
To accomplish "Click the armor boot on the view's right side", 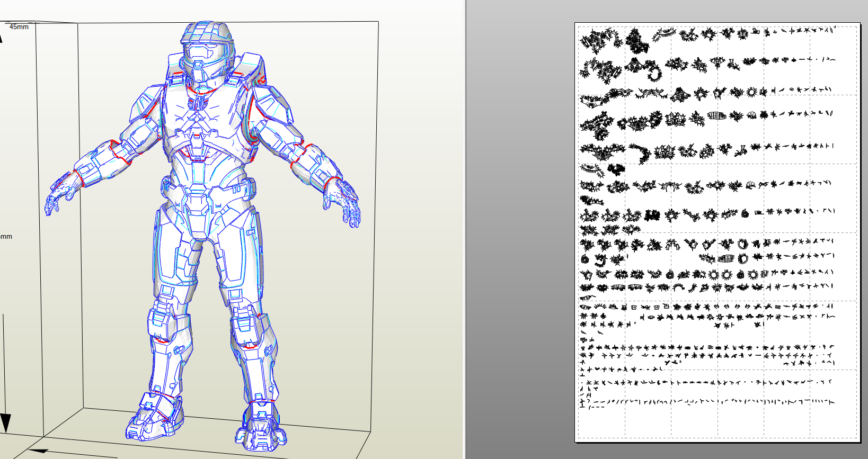I will coord(261,426).
